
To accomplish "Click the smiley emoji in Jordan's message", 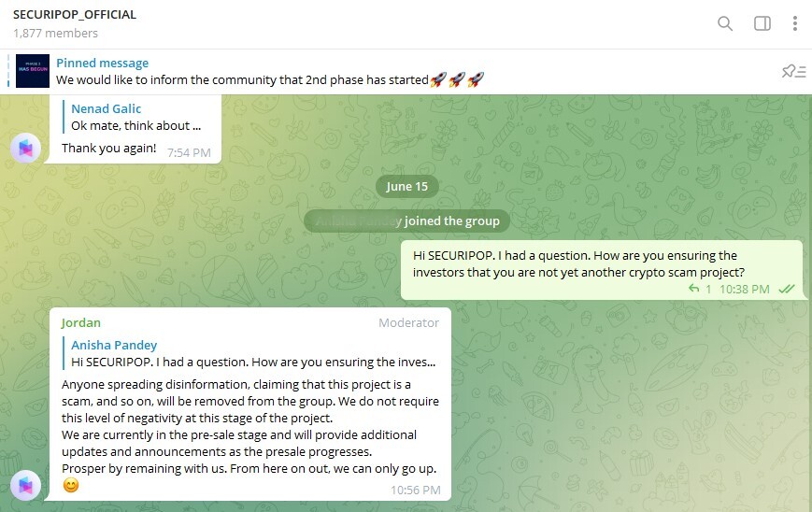I will point(71,486).
